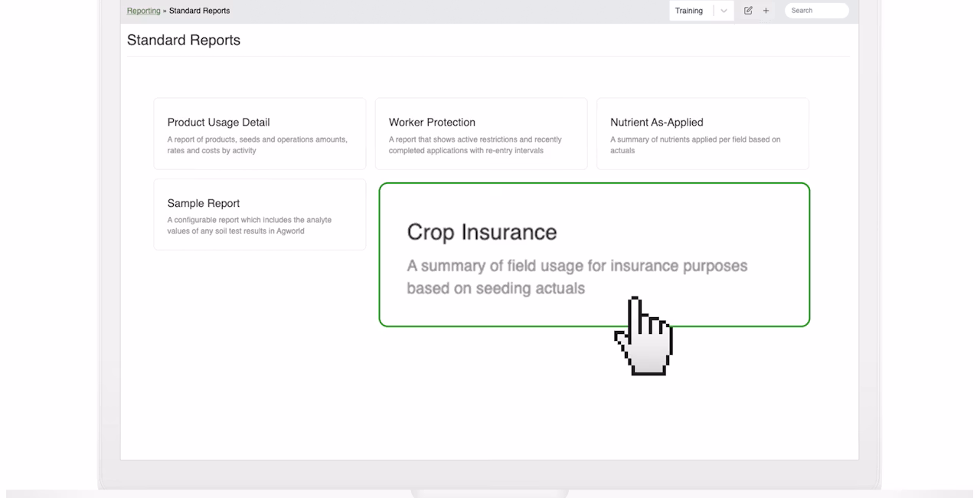
Task: Expand the Training dropdown chevron arrow
Action: 724,11
